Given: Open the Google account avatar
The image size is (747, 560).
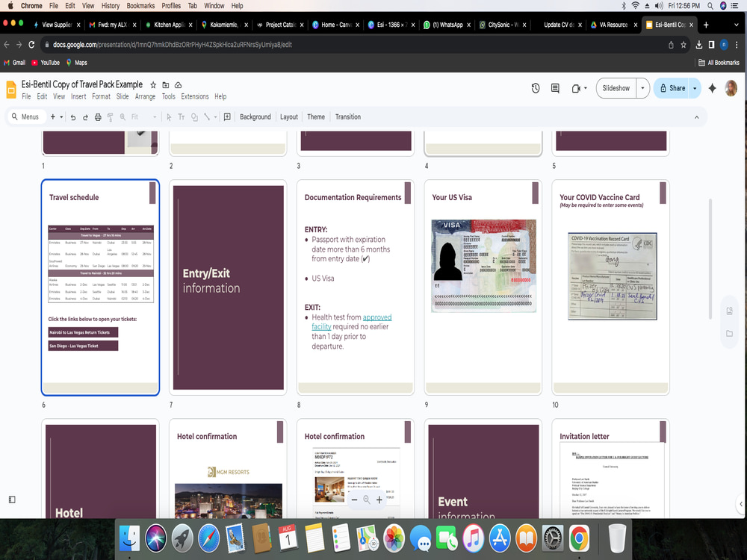Looking at the screenshot, I should pyautogui.click(x=731, y=89).
